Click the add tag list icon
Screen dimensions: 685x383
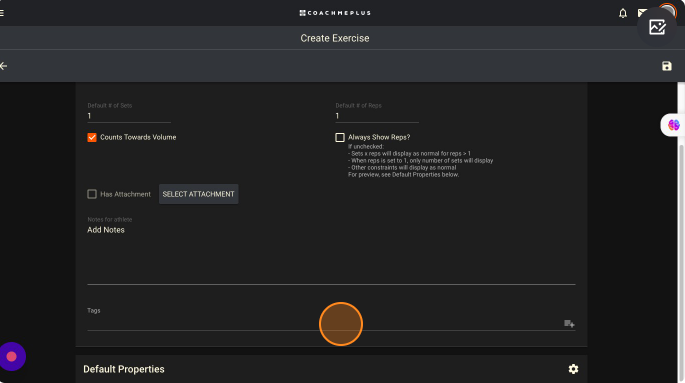click(569, 324)
